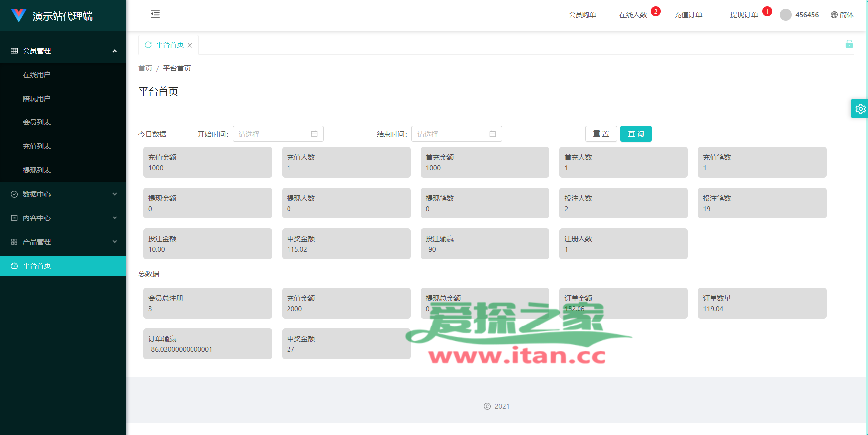Close the 平台首页 tab
868x435 pixels.
[190, 45]
